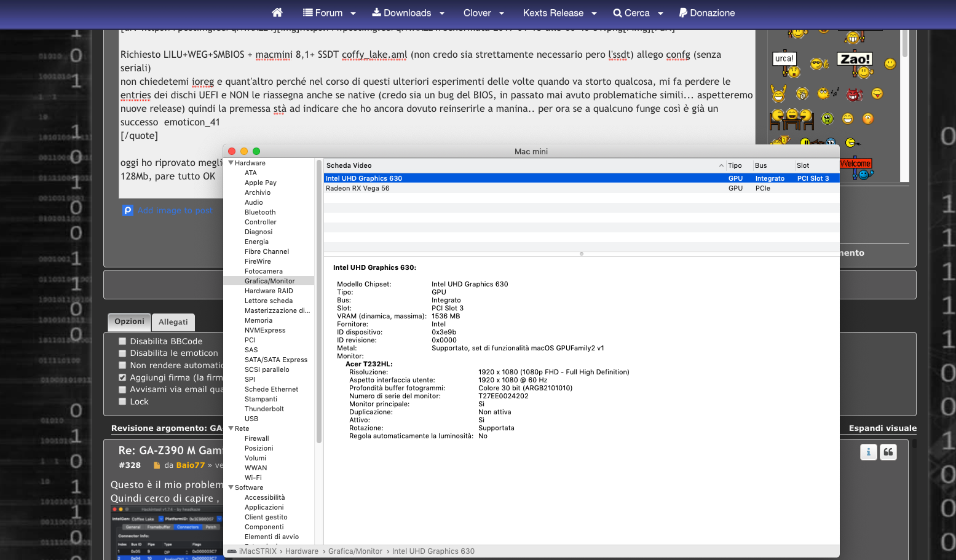Collapse the Hardware tree section

(x=231, y=163)
